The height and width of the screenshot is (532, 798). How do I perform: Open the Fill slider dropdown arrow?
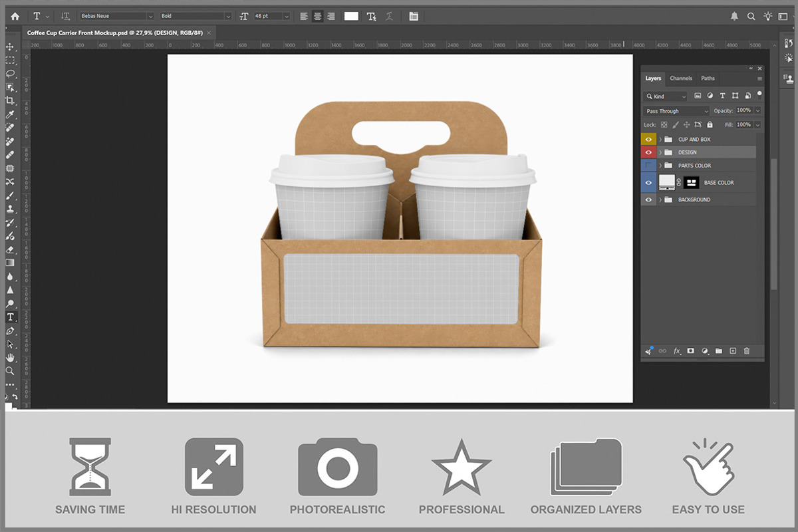[x=757, y=124]
